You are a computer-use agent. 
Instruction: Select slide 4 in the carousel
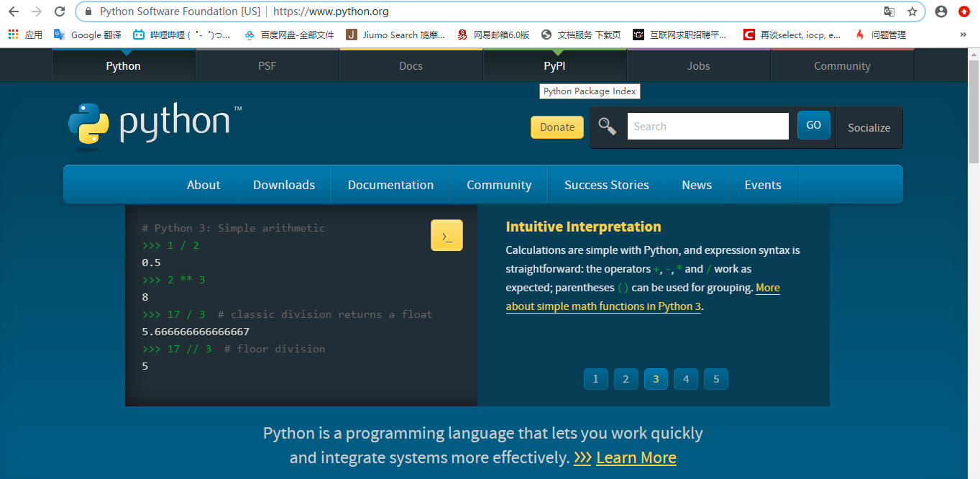pyautogui.click(x=686, y=379)
